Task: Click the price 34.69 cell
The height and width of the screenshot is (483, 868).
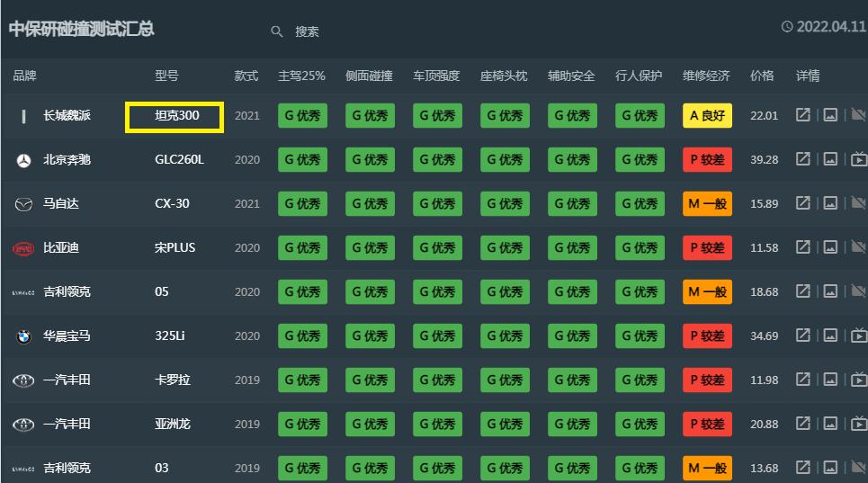Action: [764, 335]
